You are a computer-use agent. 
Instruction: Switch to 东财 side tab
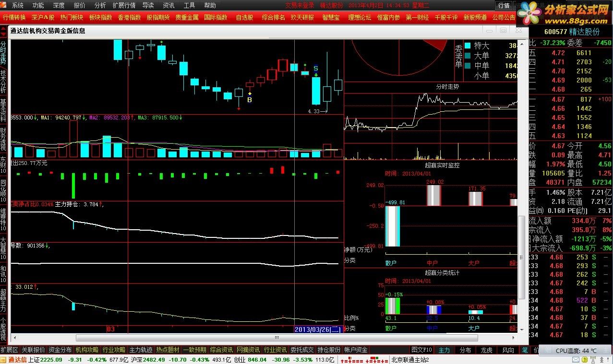tap(3, 166)
